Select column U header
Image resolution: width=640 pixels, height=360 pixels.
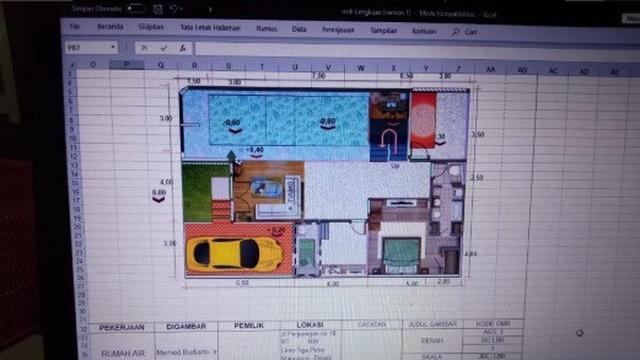tap(295, 67)
